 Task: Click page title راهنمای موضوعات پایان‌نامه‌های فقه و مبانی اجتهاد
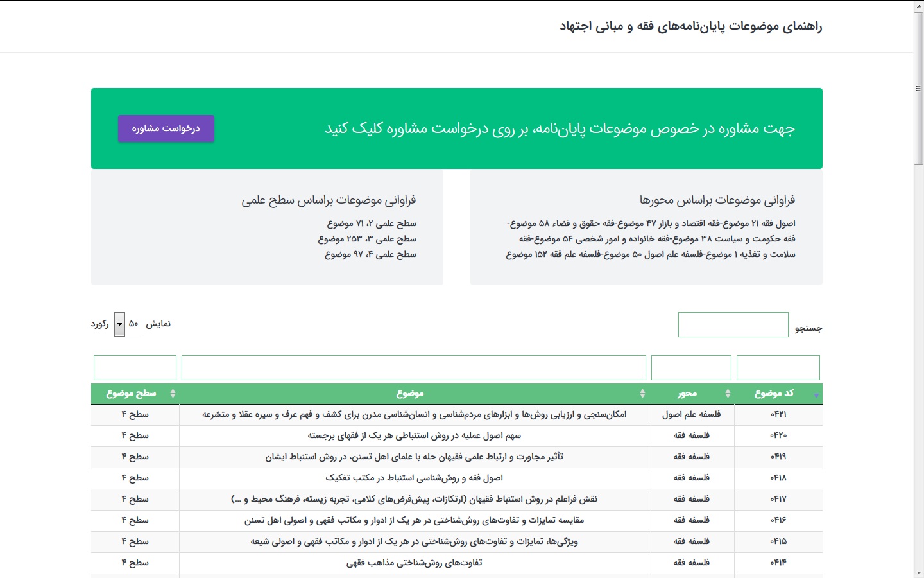(691, 26)
